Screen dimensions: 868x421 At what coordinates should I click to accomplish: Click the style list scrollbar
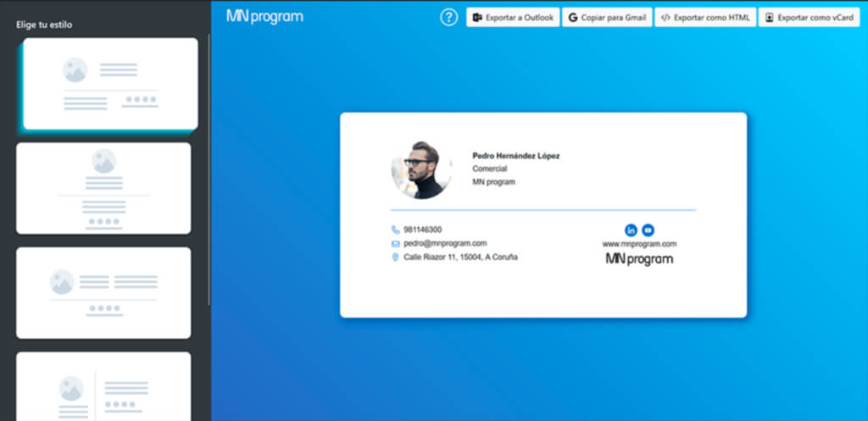[209, 169]
